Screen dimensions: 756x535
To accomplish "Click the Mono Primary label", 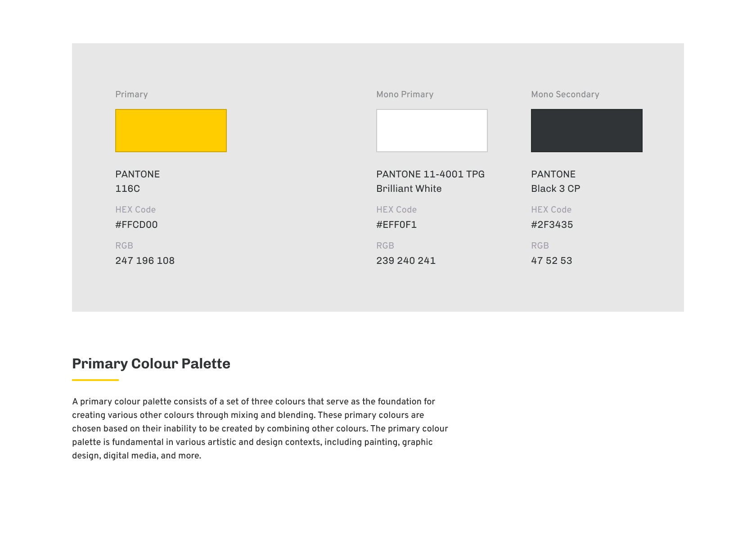I will click(x=405, y=95).
